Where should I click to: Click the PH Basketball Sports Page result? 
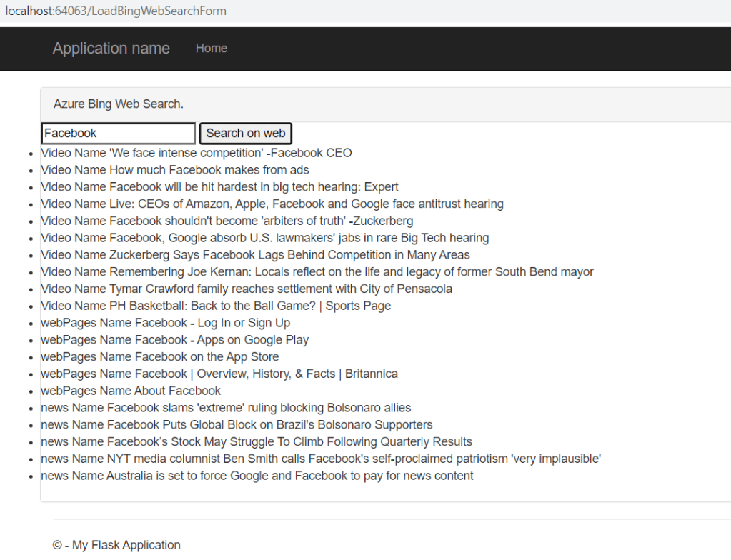pos(216,306)
